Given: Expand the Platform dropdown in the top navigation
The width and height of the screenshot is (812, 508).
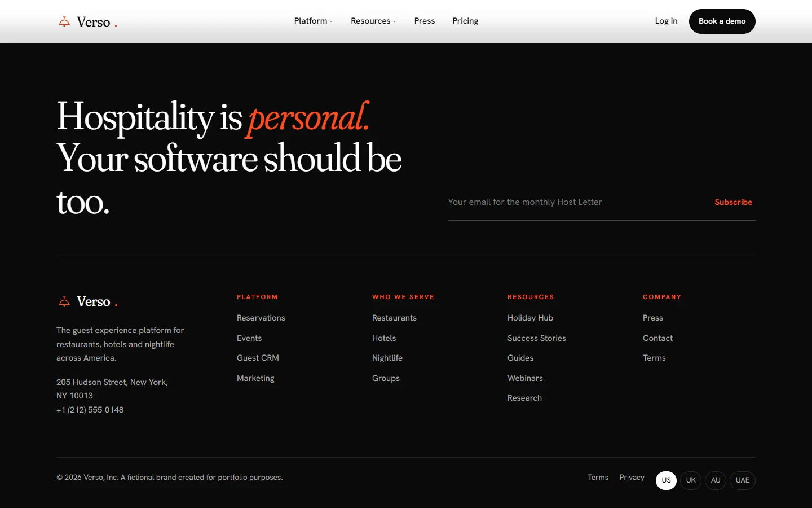Looking at the screenshot, I should coord(313,21).
